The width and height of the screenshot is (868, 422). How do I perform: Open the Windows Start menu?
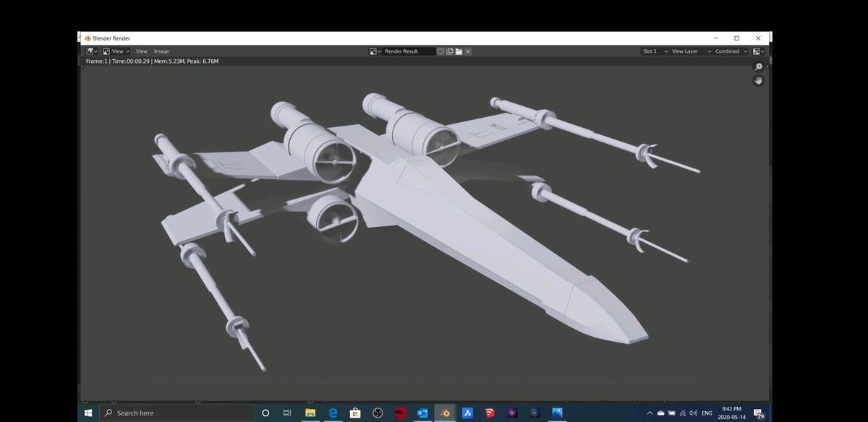88,413
